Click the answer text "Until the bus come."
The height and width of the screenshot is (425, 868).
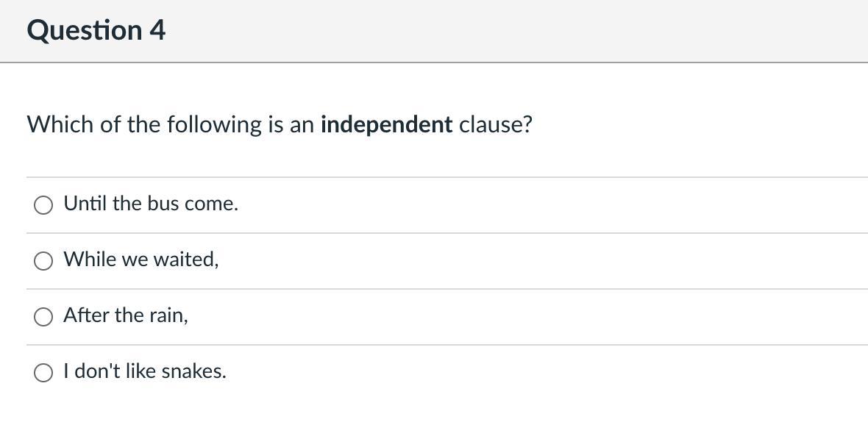click(151, 204)
